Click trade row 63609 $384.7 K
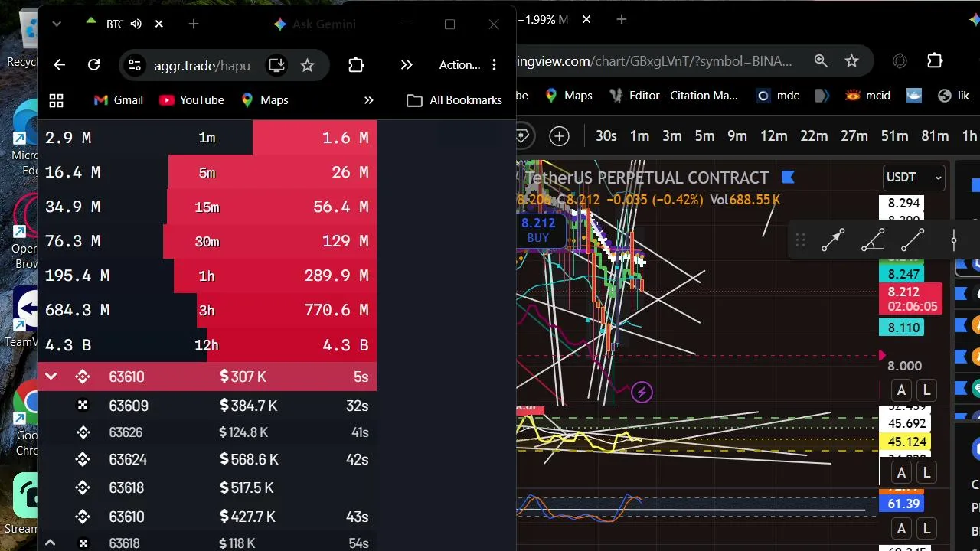 click(x=207, y=406)
